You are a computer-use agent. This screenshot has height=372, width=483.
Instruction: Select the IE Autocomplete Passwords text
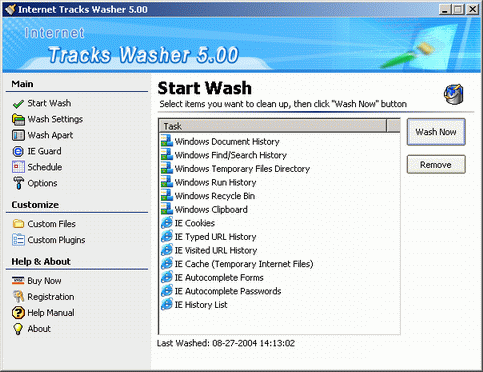(x=228, y=291)
